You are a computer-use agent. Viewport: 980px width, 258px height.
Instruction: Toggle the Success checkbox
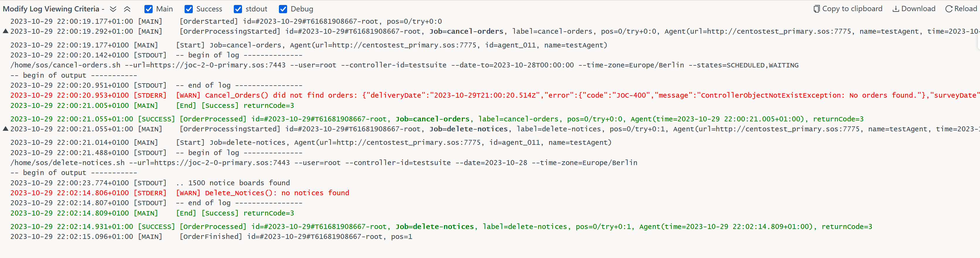pyautogui.click(x=188, y=9)
